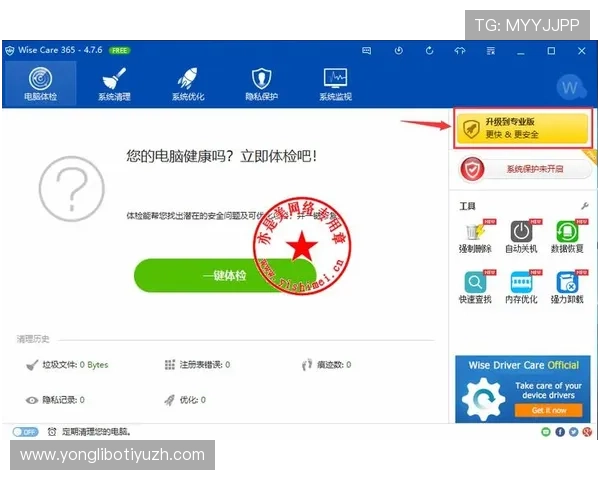Toggle the scheduled cleanup OFF switch
The height and width of the screenshot is (480, 600).
[25, 432]
